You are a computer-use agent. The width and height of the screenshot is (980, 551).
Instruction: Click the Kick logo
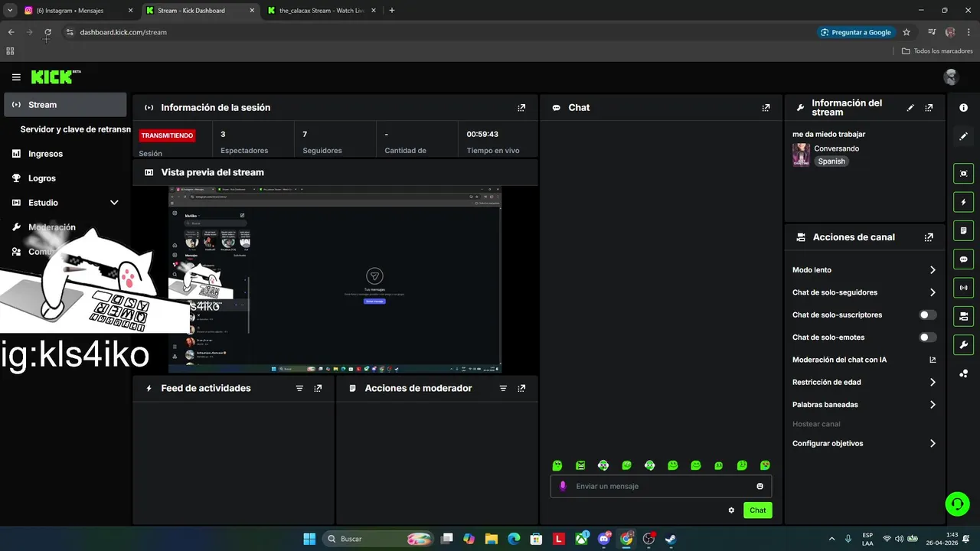click(x=55, y=77)
